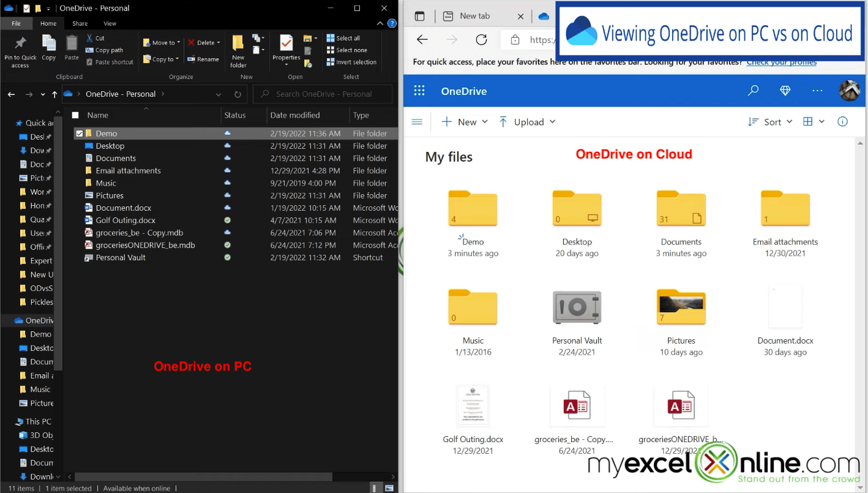Open the New dropdown in OneDrive web
Image resolution: width=868 pixels, height=493 pixels.
point(465,121)
